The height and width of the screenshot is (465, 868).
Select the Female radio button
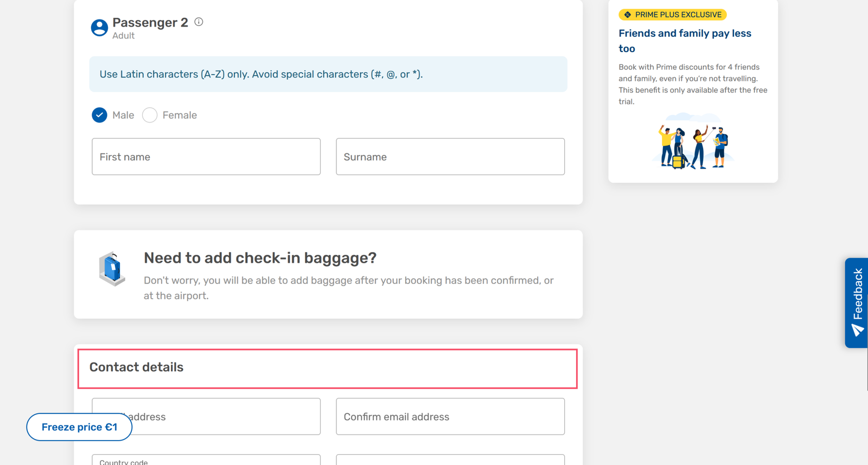coord(150,115)
